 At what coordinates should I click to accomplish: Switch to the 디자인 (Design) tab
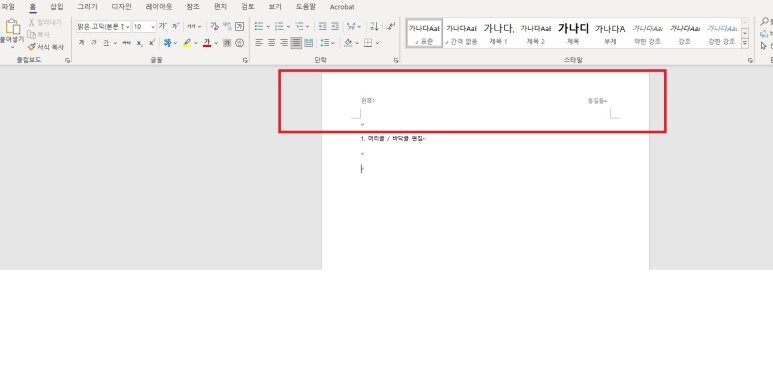(121, 7)
